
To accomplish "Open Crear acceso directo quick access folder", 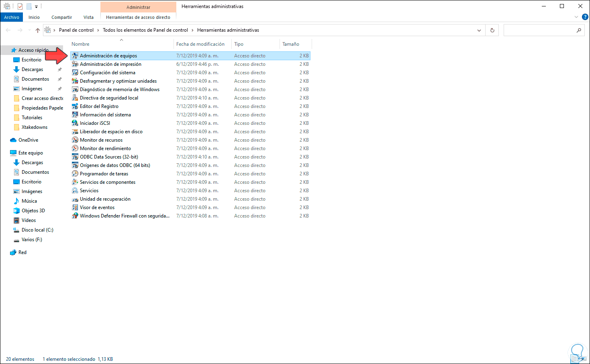I will 42,98.
